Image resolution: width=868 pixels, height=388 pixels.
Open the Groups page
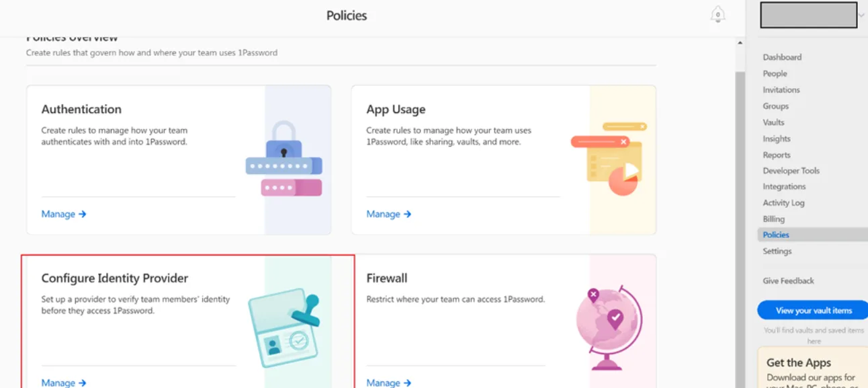pos(775,106)
